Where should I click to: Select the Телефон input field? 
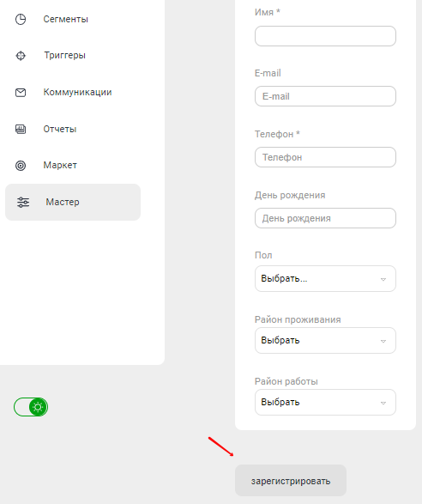pyautogui.click(x=325, y=157)
